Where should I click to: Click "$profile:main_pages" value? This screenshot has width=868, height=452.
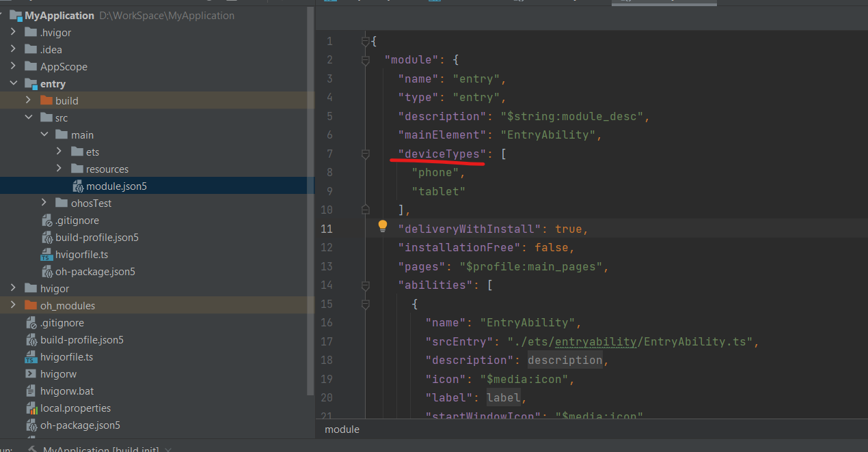coord(531,266)
